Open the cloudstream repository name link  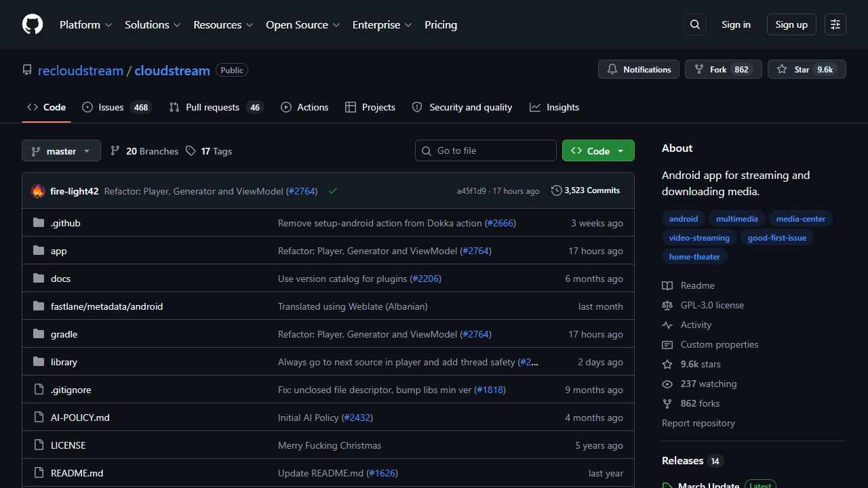pyautogui.click(x=172, y=70)
